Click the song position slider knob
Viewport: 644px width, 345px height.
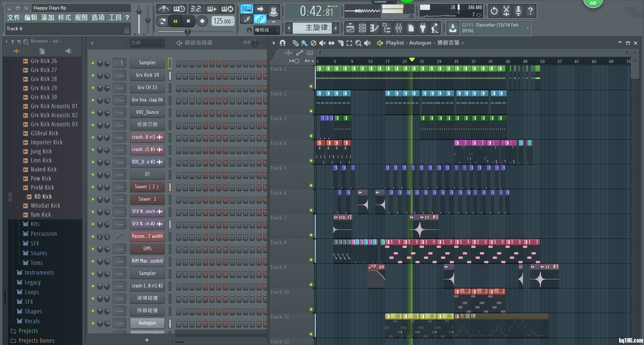(187, 31)
